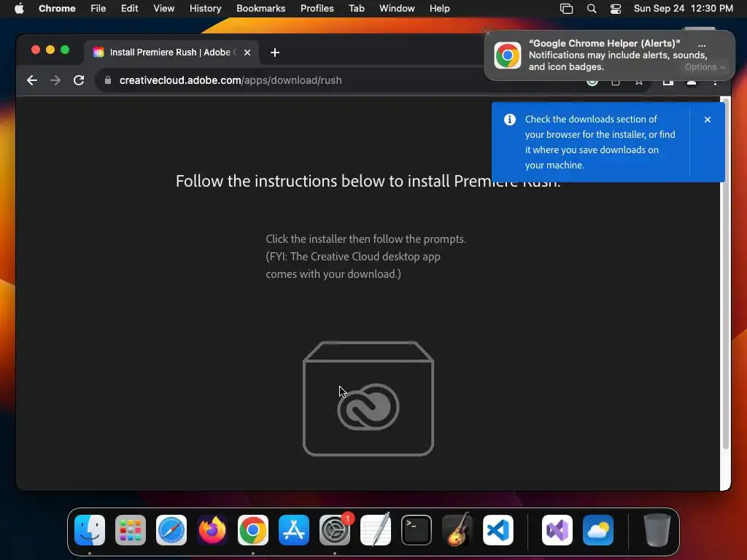
Task: Open the History menu
Action: point(205,9)
